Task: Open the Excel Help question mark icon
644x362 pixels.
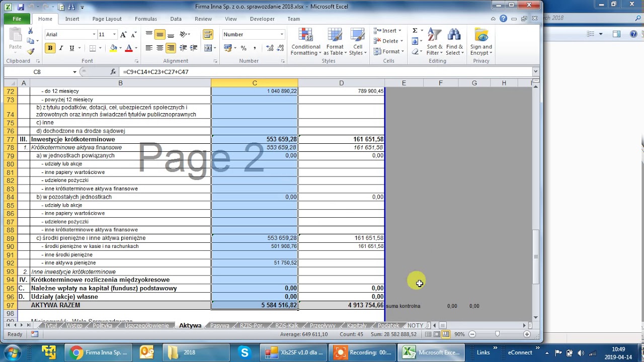Action: [503, 19]
